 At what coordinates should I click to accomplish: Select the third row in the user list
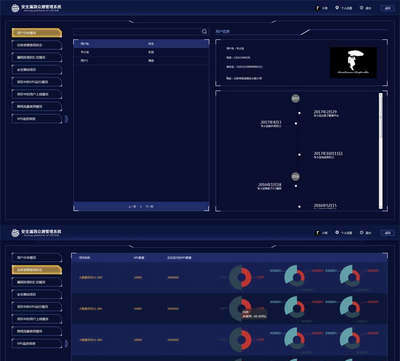(x=141, y=61)
